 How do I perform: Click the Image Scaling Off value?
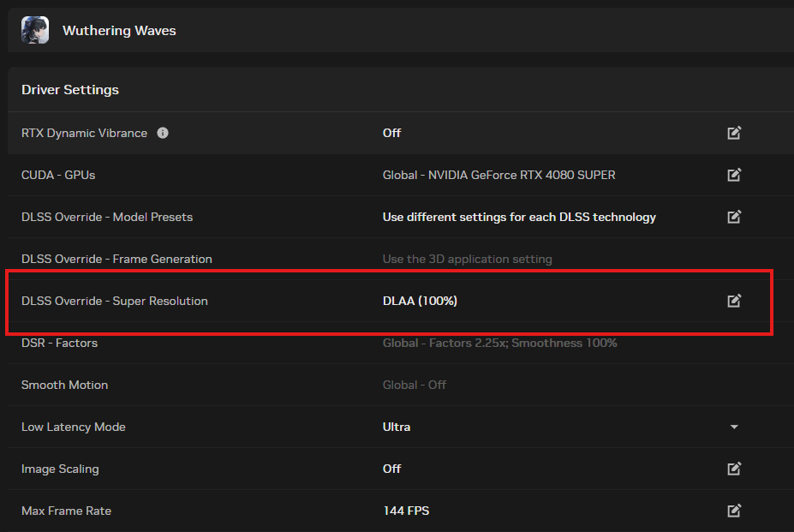pyautogui.click(x=391, y=469)
